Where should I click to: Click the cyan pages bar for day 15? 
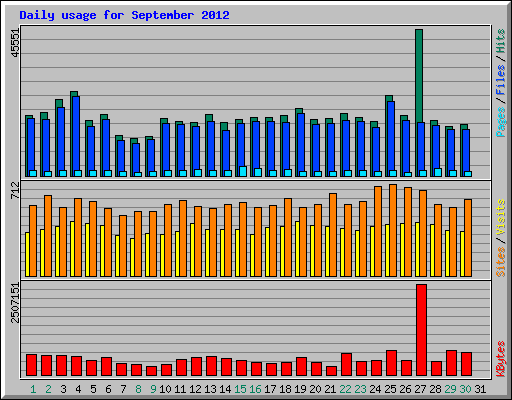[243, 171]
